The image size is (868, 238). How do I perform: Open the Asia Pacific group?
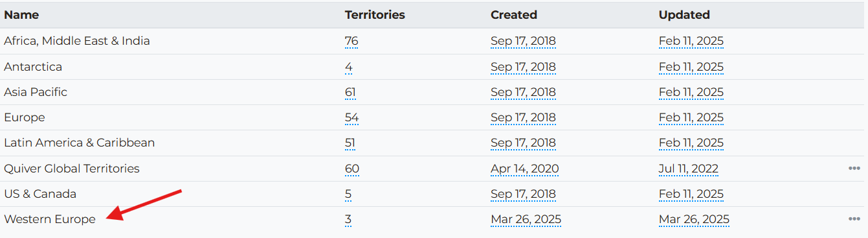click(36, 92)
